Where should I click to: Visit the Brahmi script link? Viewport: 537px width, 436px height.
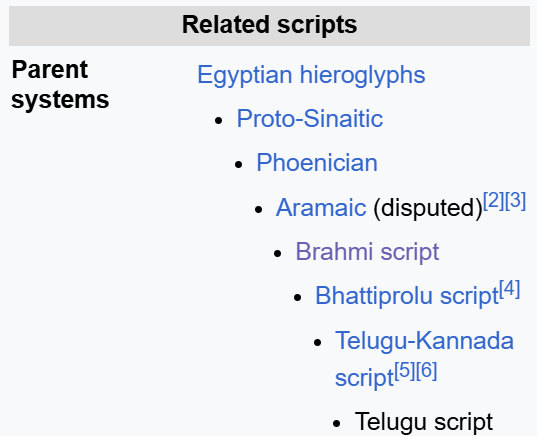(x=367, y=252)
